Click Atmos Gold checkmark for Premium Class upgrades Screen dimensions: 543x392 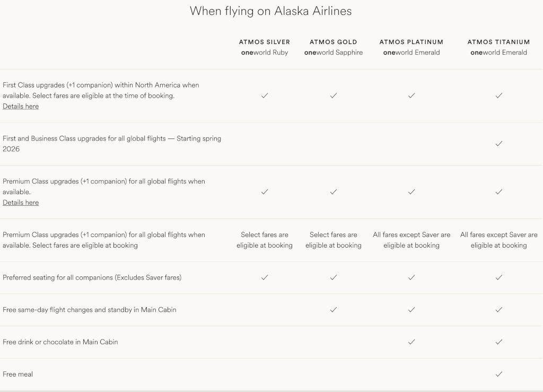[x=334, y=192]
